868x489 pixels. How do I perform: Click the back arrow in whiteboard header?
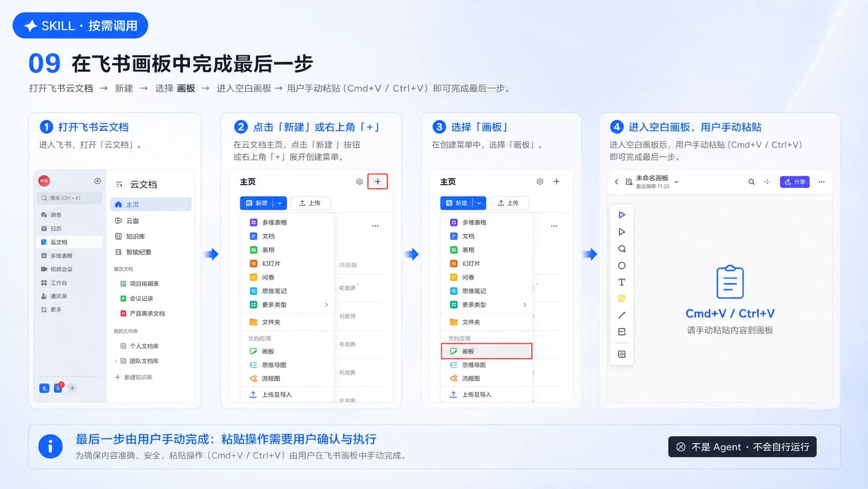tap(616, 182)
